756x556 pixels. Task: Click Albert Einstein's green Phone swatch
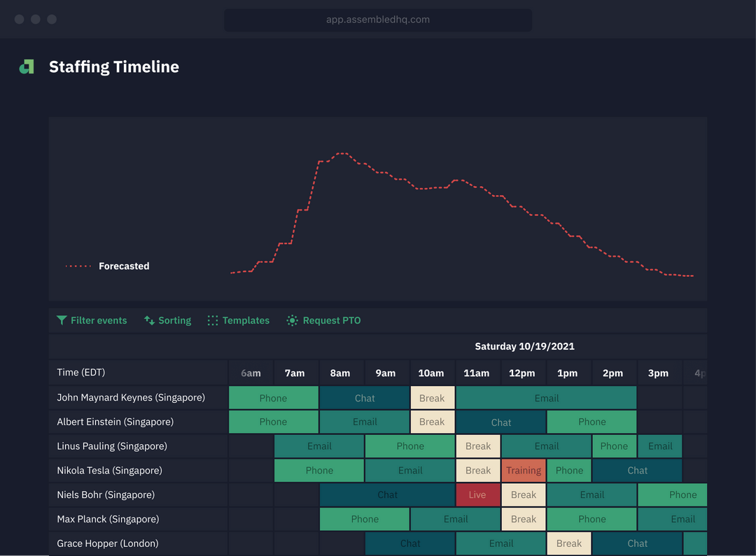click(x=274, y=422)
